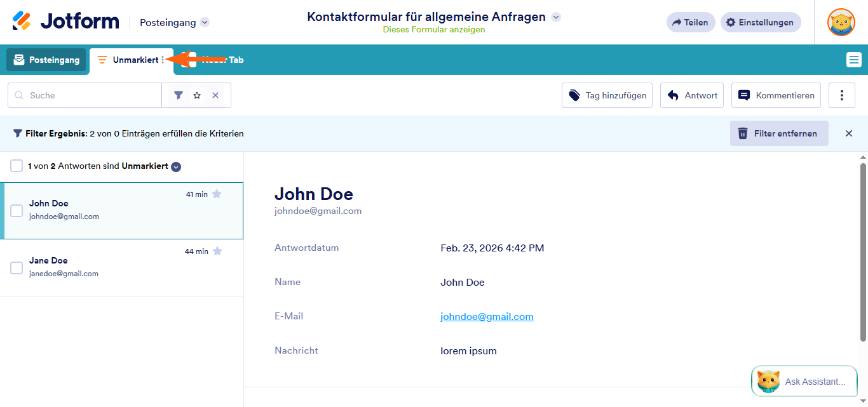
Task: Select the filter funnel icon beside search
Action: (x=179, y=94)
